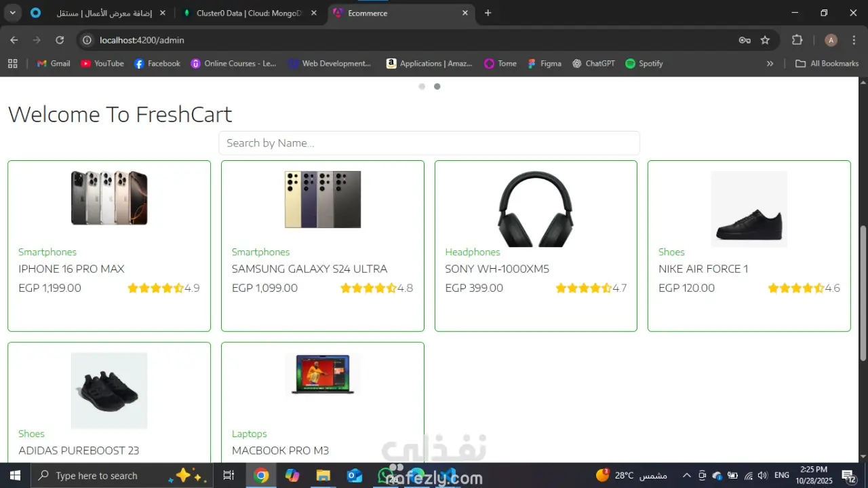The image size is (868, 488).
Task: Open File Explorer from the taskbar
Action: point(323,475)
